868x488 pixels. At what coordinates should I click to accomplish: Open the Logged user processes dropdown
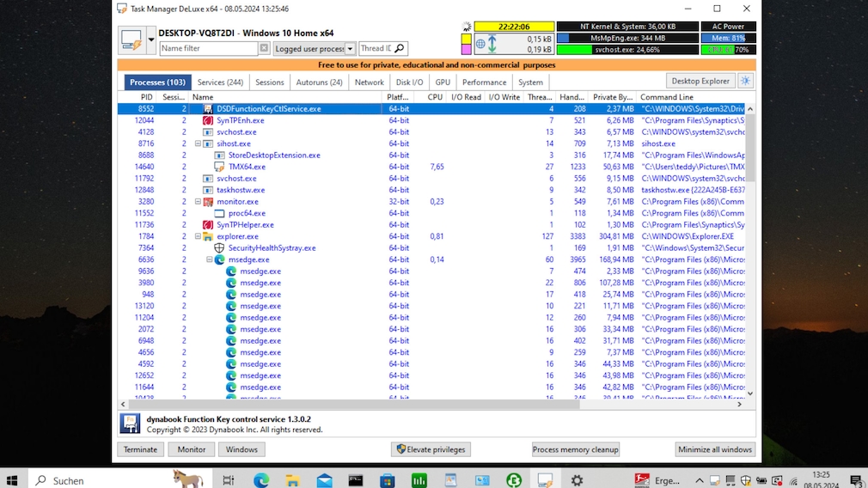[350, 49]
